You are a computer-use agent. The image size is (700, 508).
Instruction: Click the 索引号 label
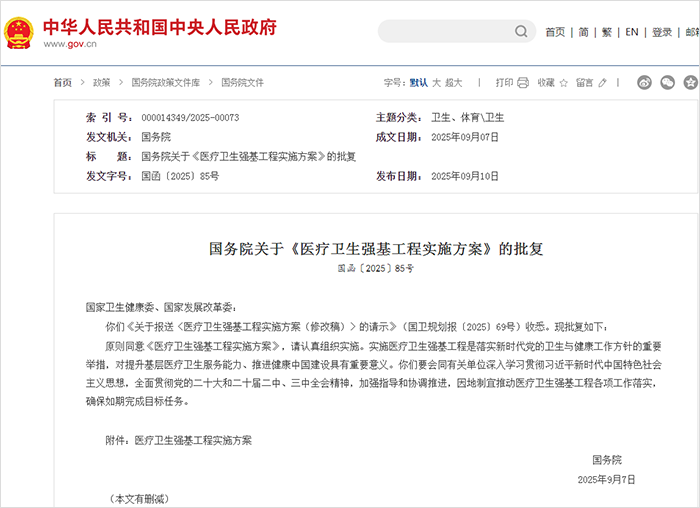109,118
